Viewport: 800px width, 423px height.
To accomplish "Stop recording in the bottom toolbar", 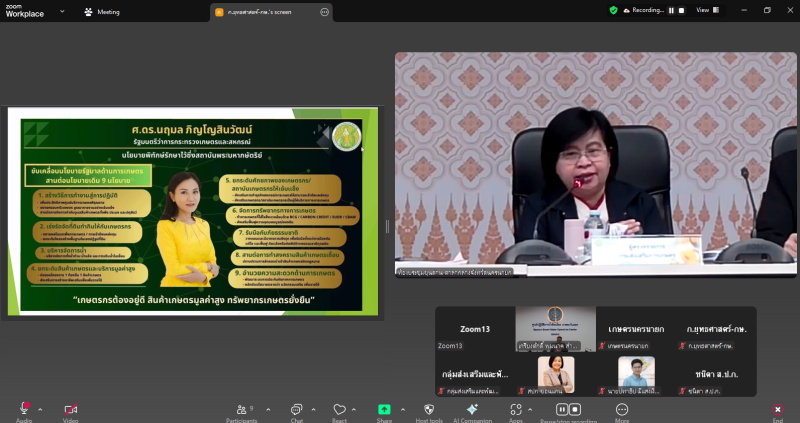I will pyautogui.click(x=575, y=409).
